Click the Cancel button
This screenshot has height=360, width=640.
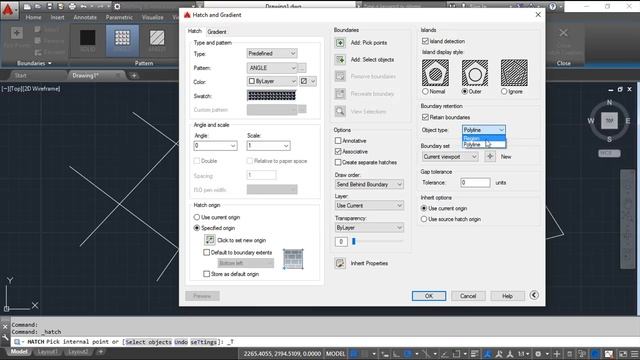click(468, 296)
